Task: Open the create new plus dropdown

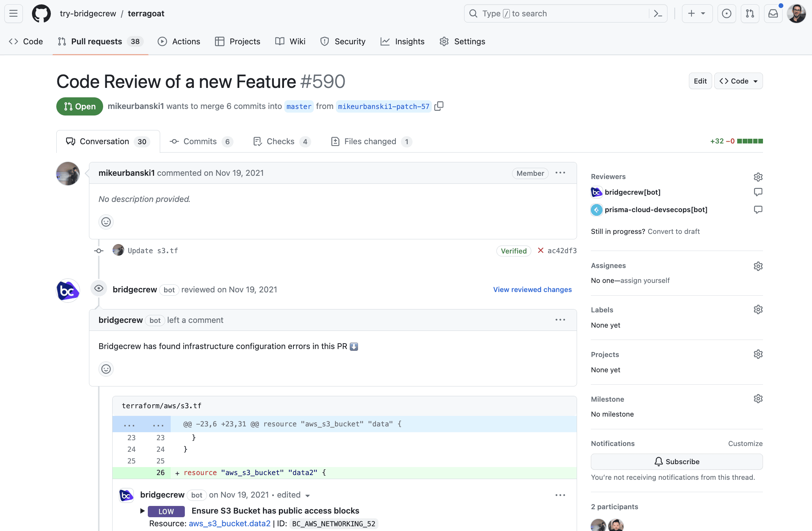Action: (x=697, y=14)
